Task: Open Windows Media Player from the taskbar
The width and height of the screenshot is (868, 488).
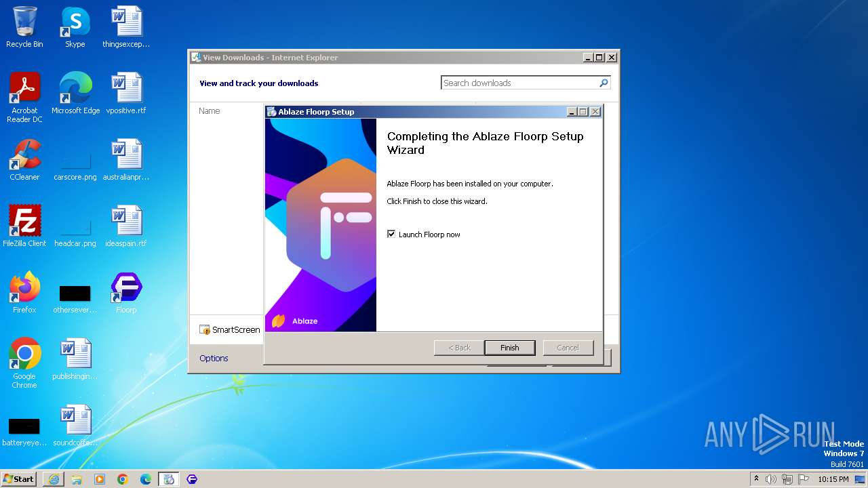Action: 100,479
